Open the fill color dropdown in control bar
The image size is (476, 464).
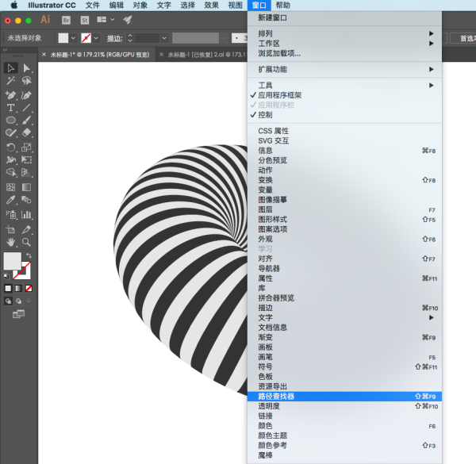click(x=73, y=38)
